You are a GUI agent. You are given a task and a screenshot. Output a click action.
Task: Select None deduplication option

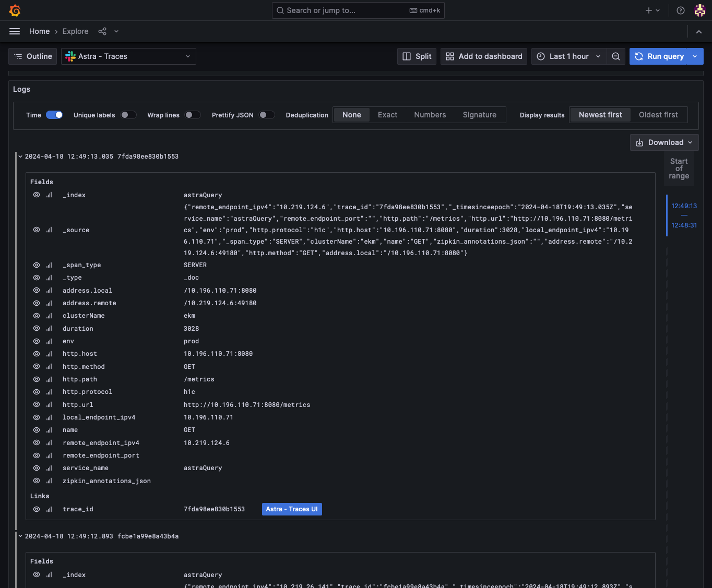point(352,115)
